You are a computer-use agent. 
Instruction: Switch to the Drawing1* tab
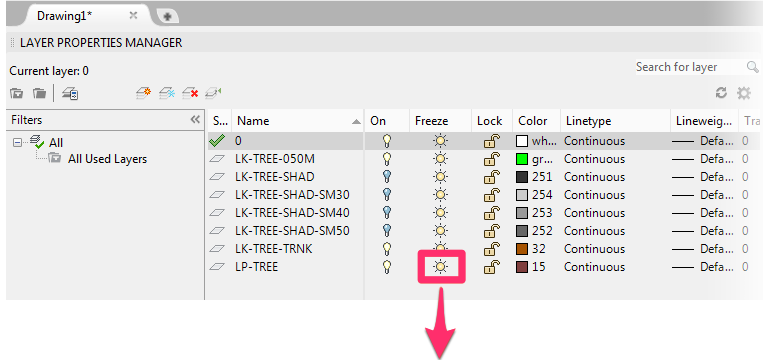pos(64,16)
